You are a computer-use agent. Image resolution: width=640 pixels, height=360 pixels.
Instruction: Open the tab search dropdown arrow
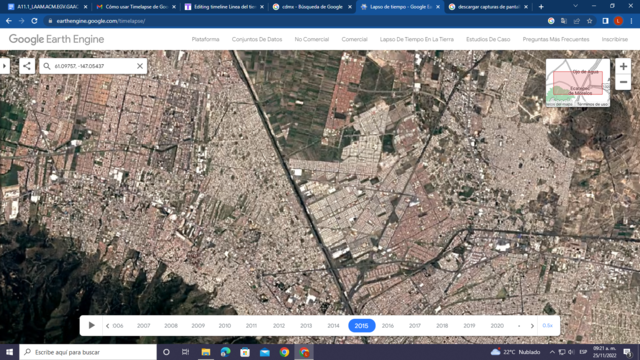[575, 6]
